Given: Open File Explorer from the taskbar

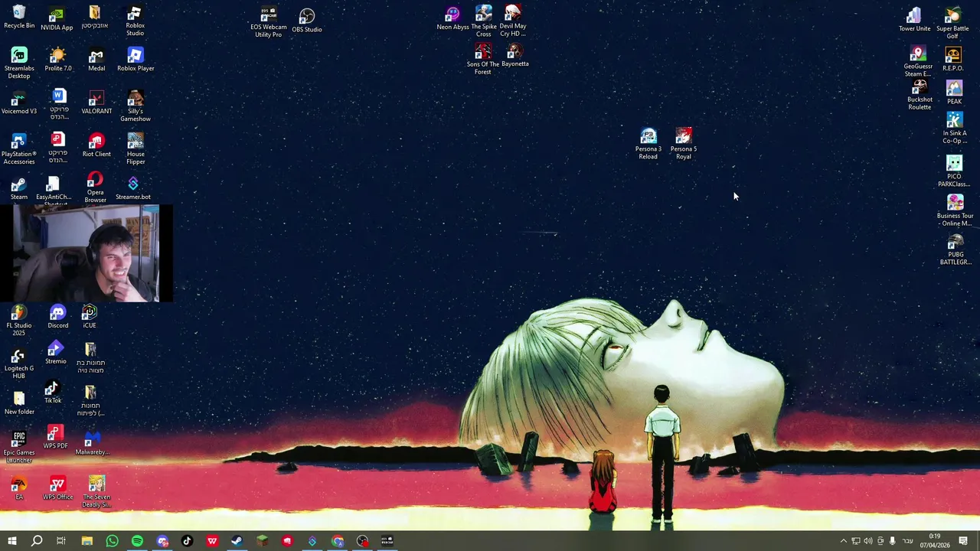Looking at the screenshot, I should (87, 541).
